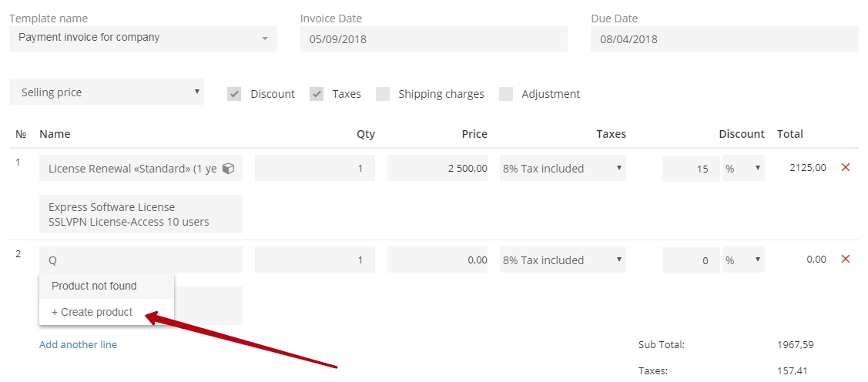
Task: Click the product name field containing Q
Action: (x=141, y=260)
